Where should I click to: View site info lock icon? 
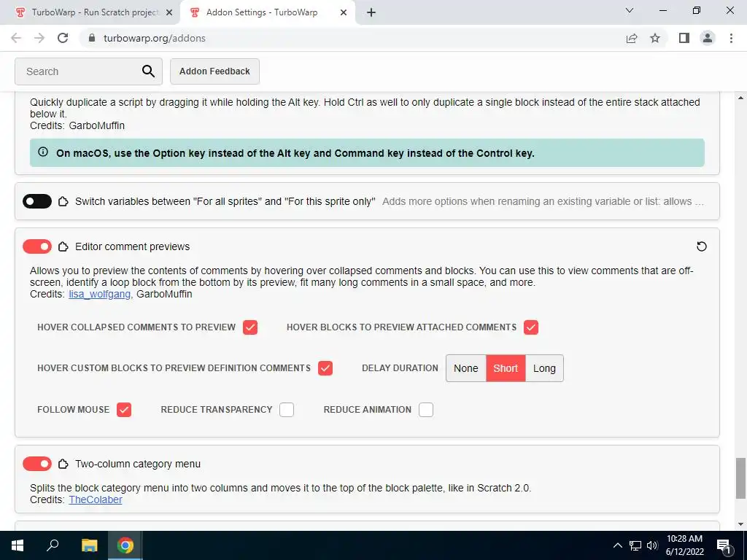92,38
